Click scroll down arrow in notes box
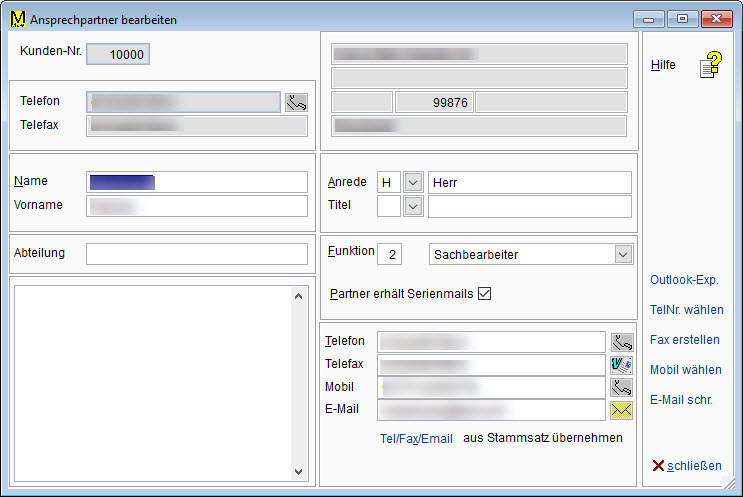 (297, 472)
